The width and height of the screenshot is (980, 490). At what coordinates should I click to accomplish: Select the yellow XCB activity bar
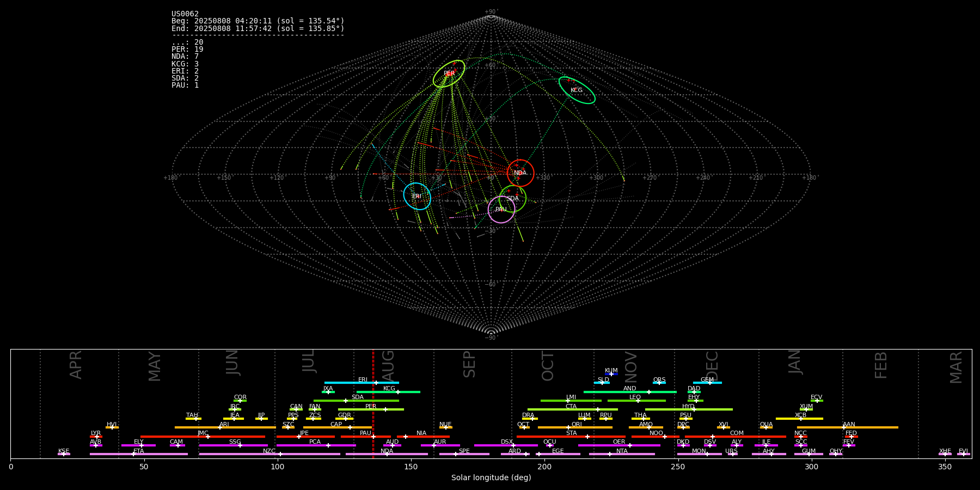coord(799,419)
